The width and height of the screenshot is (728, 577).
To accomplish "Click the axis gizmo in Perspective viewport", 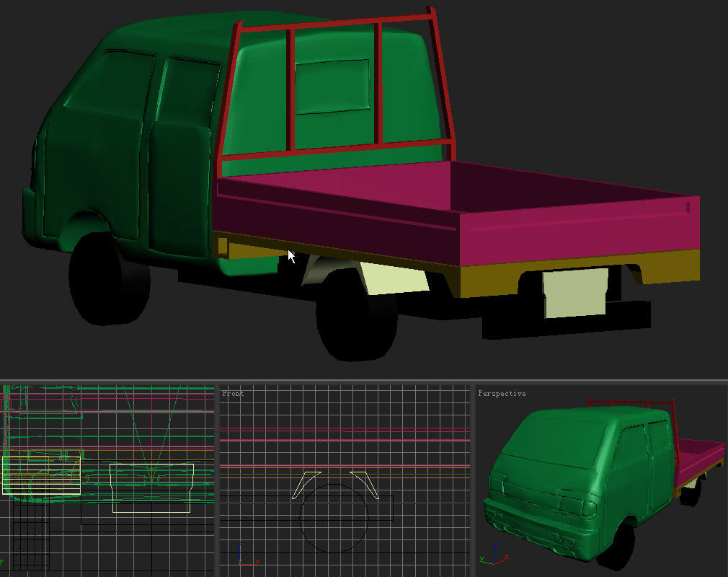I will [492, 556].
